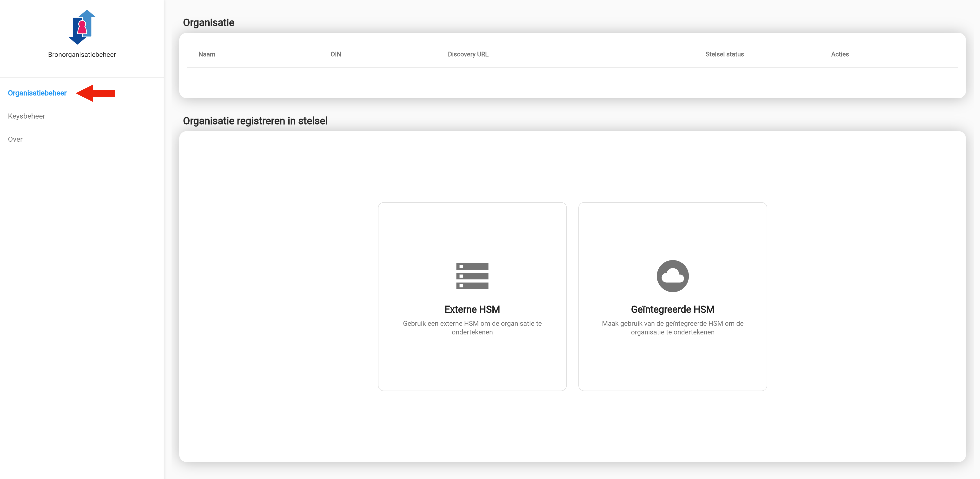The height and width of the screenshot is (479, 980).
Task: Click the Naam column header
Action: [x=207, y=54]
